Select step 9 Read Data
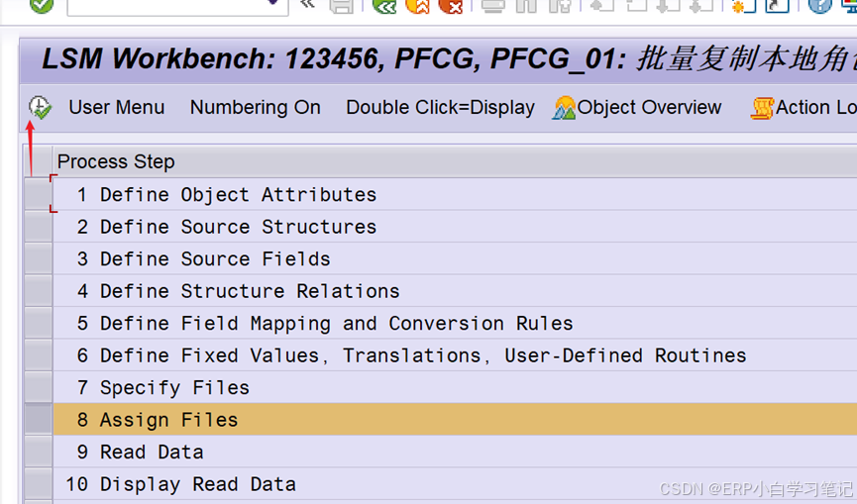 point(455,453)
